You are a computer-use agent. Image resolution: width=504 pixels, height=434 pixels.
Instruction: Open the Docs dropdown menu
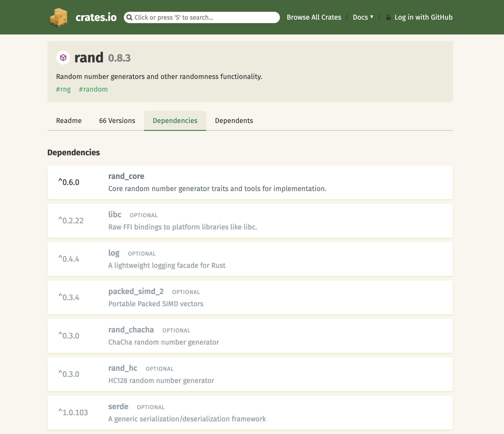point(363,17)
